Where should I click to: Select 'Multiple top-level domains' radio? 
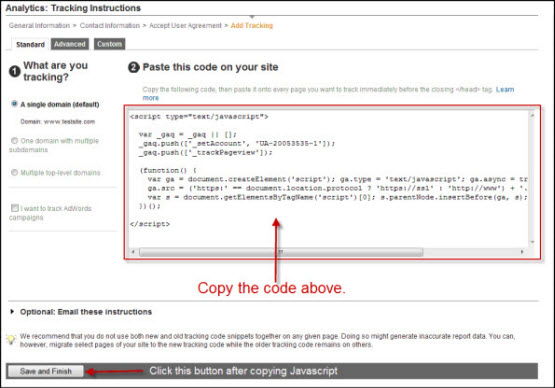pyautogui.click(x=15, y=172)
